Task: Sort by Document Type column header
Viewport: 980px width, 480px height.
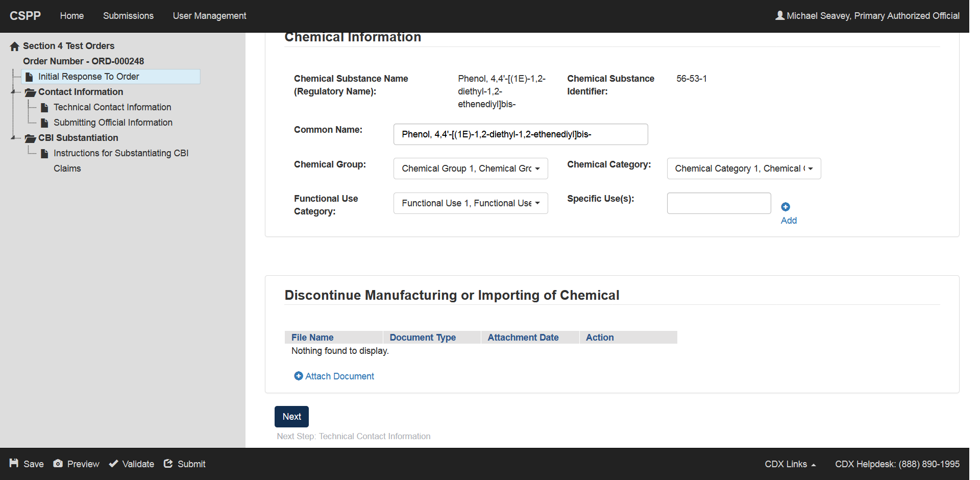Action: 423,338
